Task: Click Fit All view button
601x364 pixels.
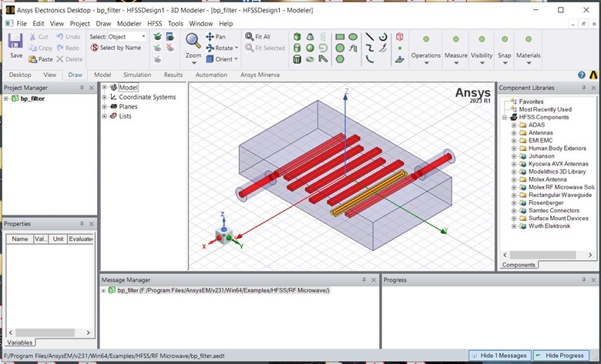Action: (258, 37)
